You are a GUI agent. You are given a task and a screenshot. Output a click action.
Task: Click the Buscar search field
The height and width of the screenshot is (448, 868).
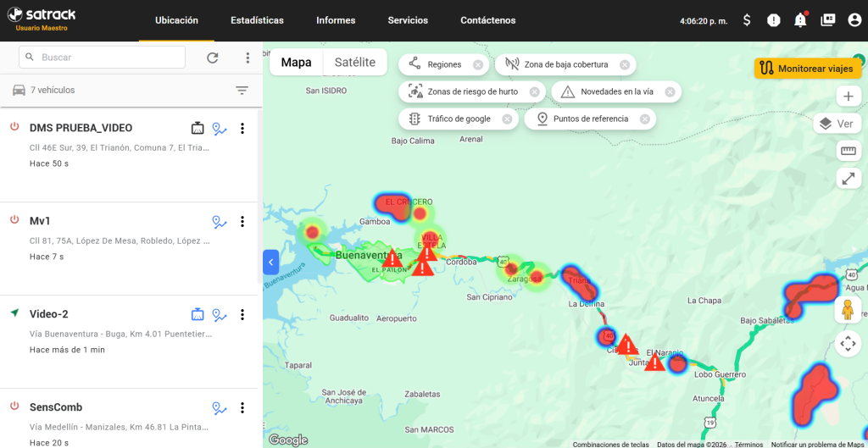tap(102, 57)
